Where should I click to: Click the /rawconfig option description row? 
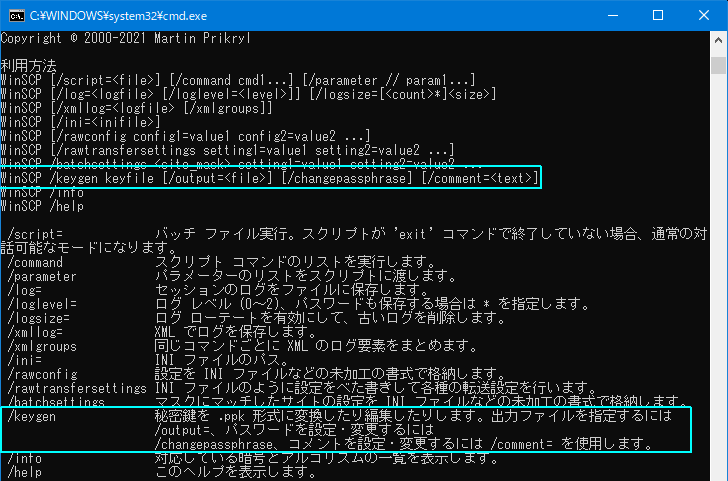click(x=256, y=374)
